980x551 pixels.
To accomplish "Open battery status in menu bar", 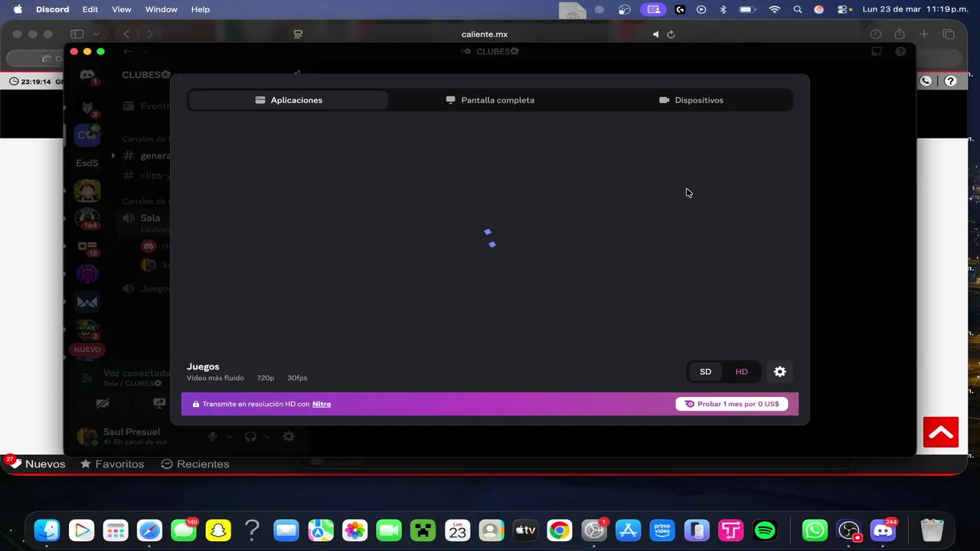I will click(747, 9).
